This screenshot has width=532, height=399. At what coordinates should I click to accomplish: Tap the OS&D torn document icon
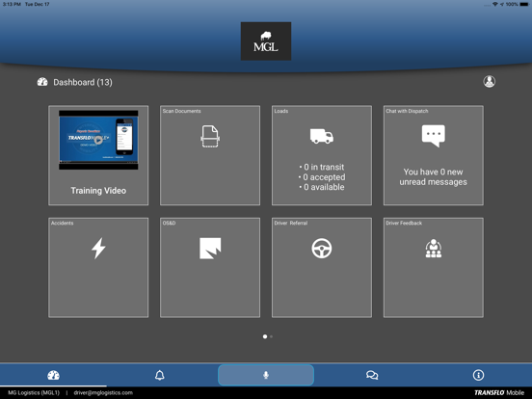(210, 249)
